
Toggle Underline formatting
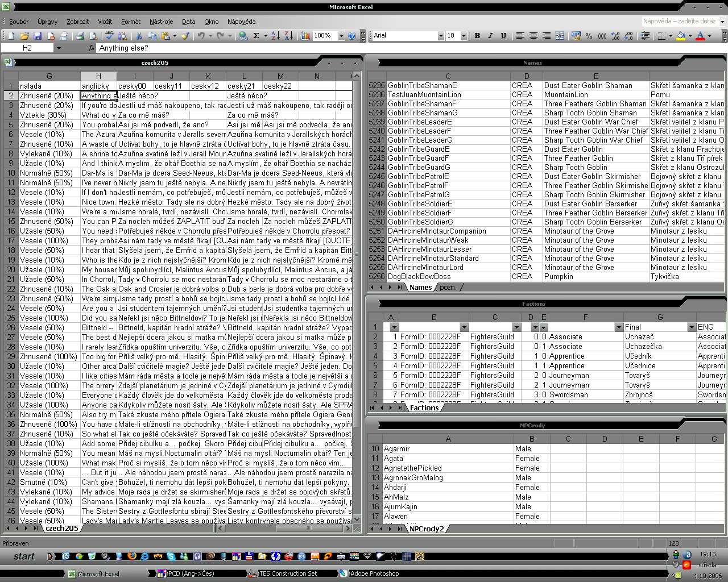[503, 36]
